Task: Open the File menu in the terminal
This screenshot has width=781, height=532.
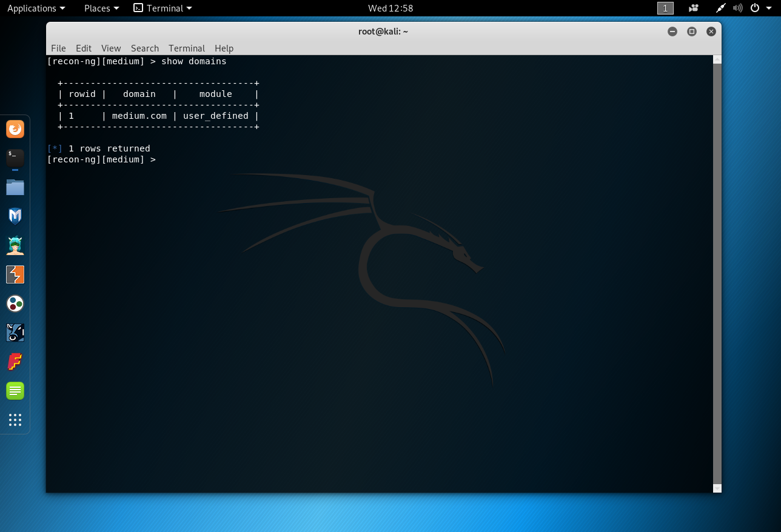Action: click(58, 48)
